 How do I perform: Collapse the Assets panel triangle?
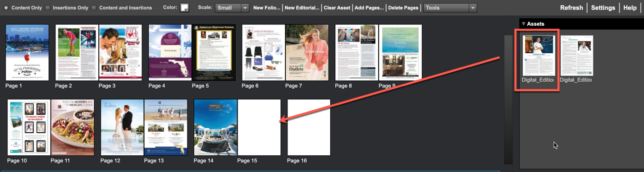pos(523,23)
